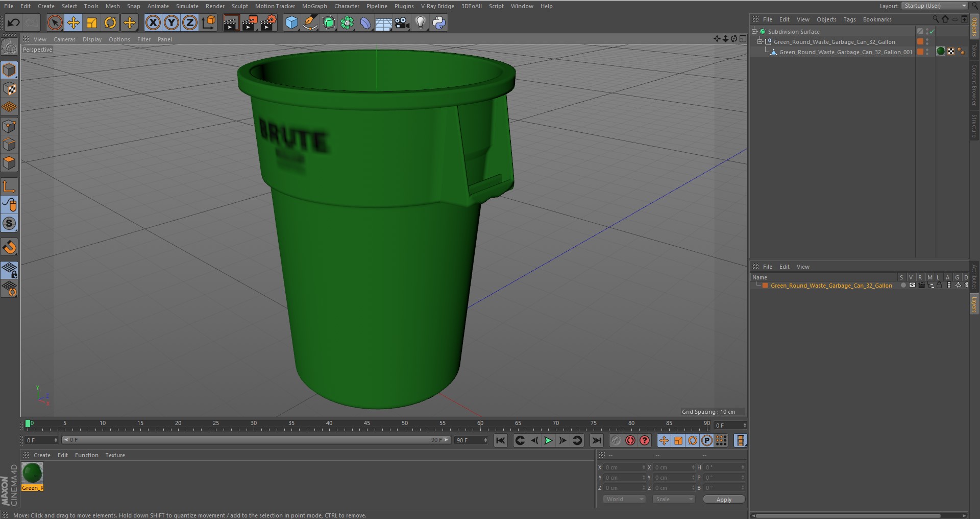Open material manager Create menu

pos(42,455)
